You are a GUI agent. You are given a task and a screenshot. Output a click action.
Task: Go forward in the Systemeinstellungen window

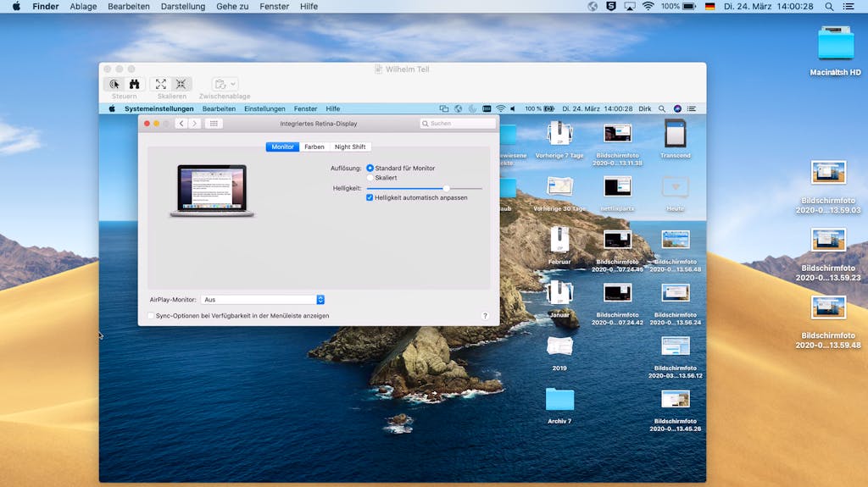coord(194,124)
